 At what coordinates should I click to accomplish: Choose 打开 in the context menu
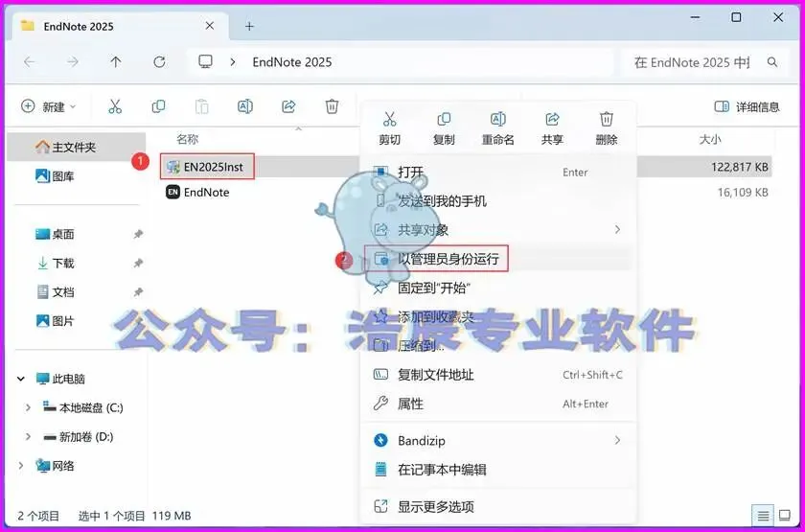498,172
